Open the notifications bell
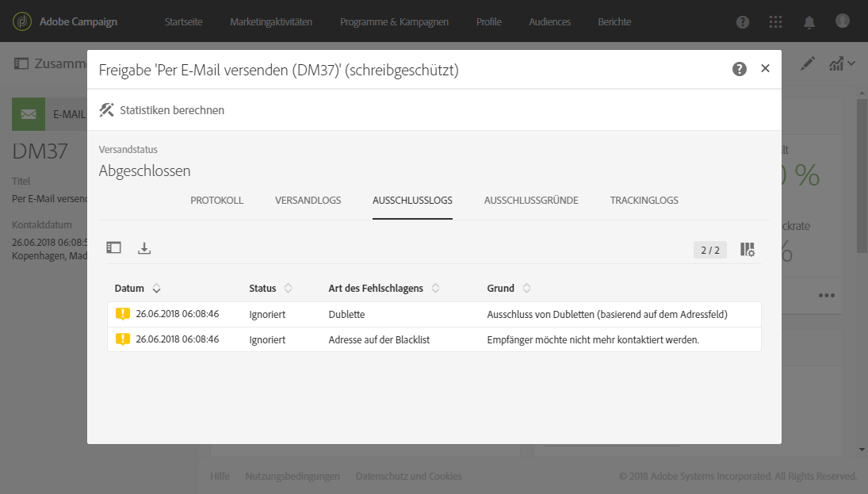Viewport: 868px width, 494px height. click(809, 22)
